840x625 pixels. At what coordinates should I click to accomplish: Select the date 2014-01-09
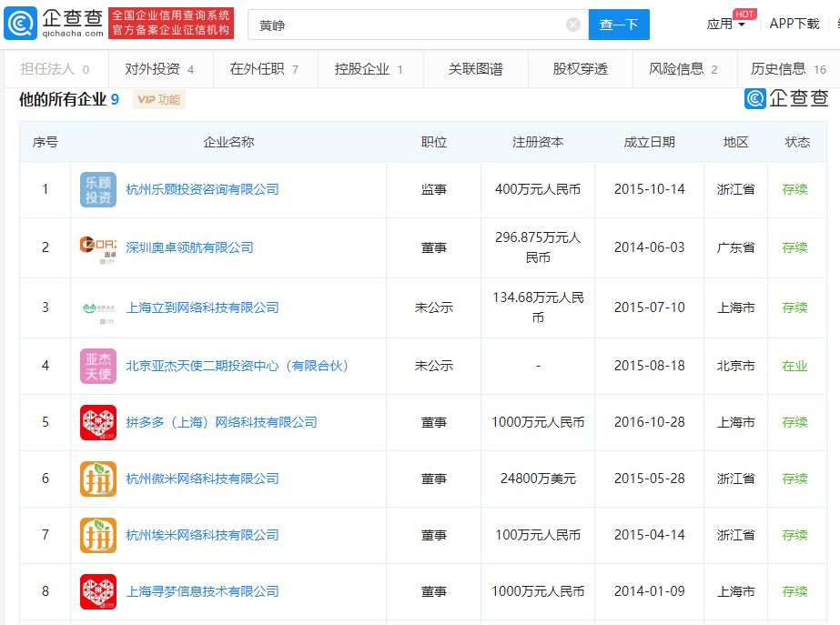[649, 592]
